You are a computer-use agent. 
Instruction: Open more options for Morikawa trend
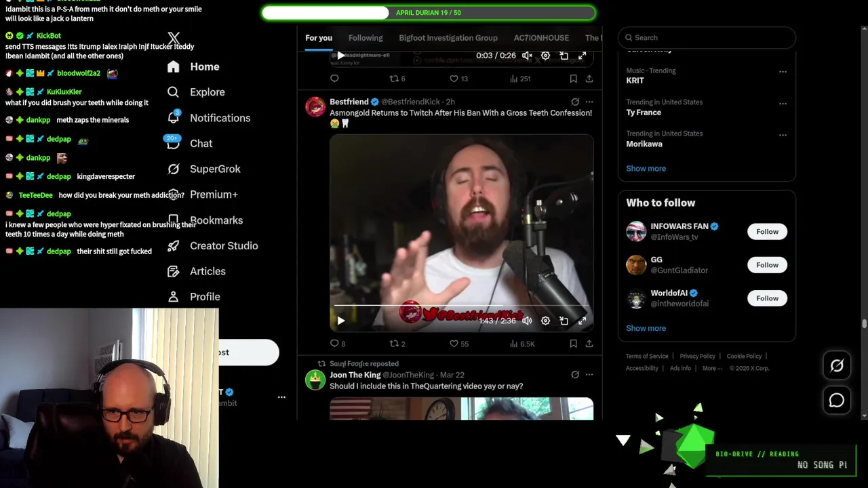tap(783, 134)
